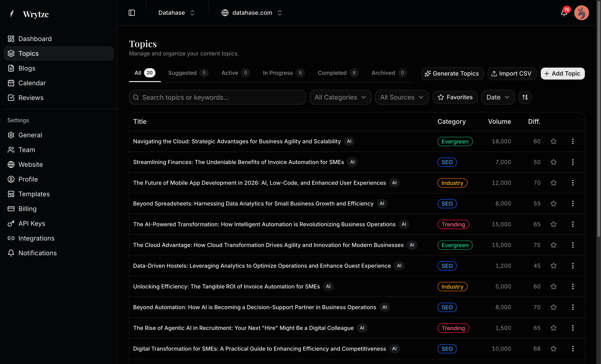Open row menu for Beyond Spreadsheets topic
This screenshot has width=601, height=364.
pyautogui.click(x=573, y=204)
